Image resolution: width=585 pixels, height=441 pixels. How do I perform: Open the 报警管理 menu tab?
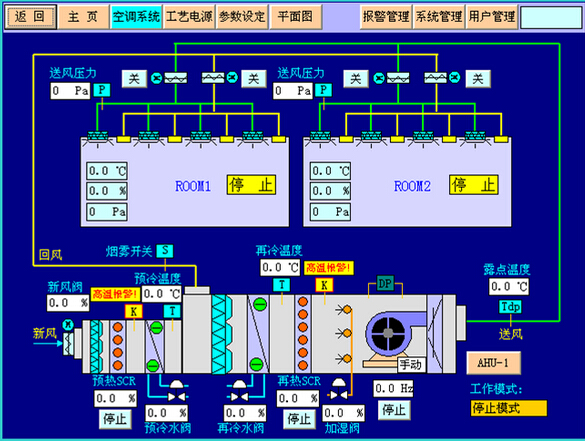(x=386, y=17)
